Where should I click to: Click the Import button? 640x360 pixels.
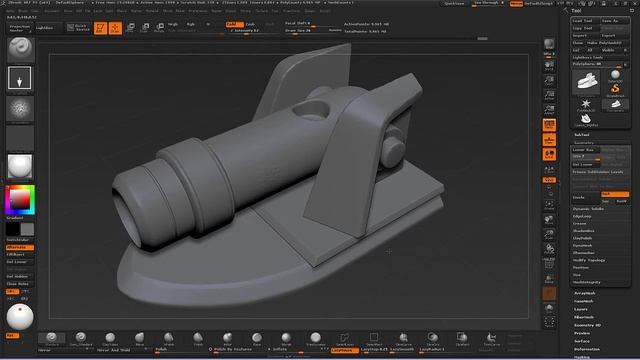[x=586, y=36]
